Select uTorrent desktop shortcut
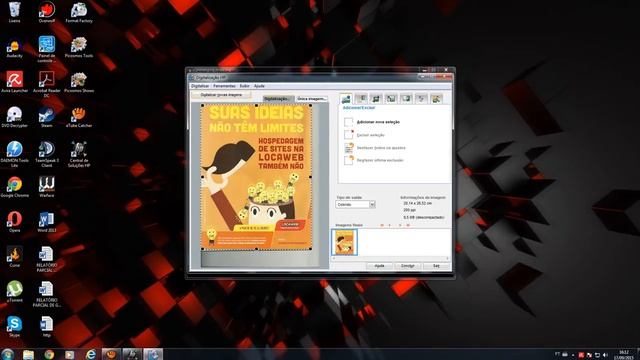Image resolution: width=640 pixels, height=360 pixels. tap(14, 291)
